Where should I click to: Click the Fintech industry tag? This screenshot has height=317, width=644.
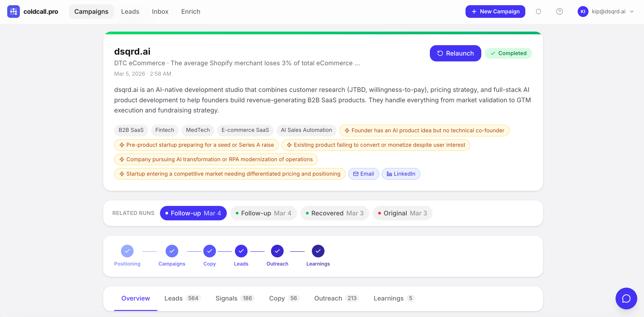(164, 130)
